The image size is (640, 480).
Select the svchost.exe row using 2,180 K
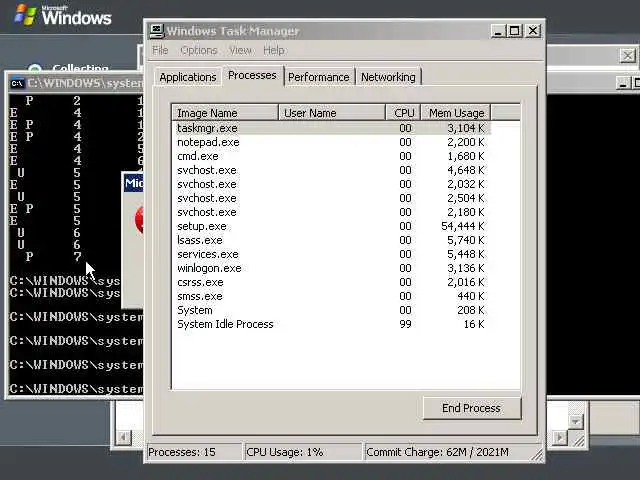[x=331, y=212]
